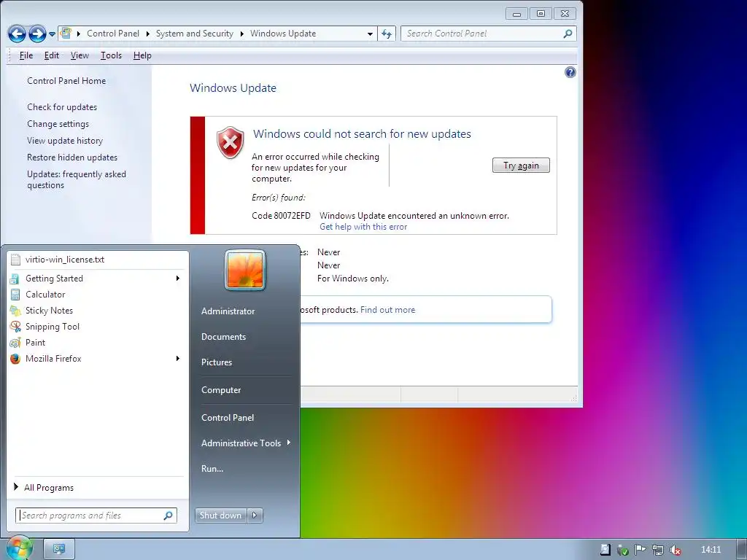Expand arrow after System and Security breadcrumb

point(241,34)
